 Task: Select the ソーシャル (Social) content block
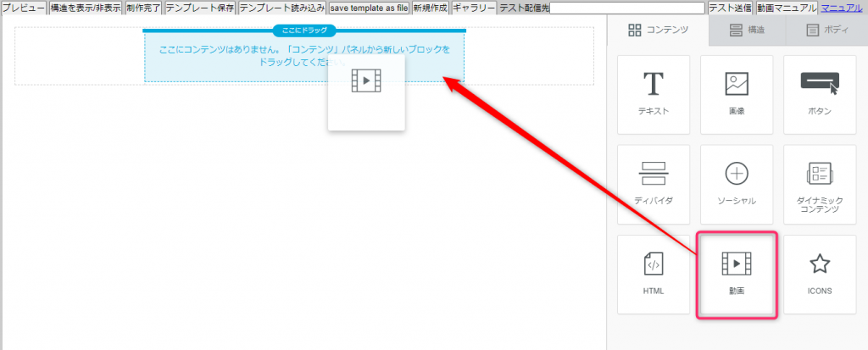737,185
